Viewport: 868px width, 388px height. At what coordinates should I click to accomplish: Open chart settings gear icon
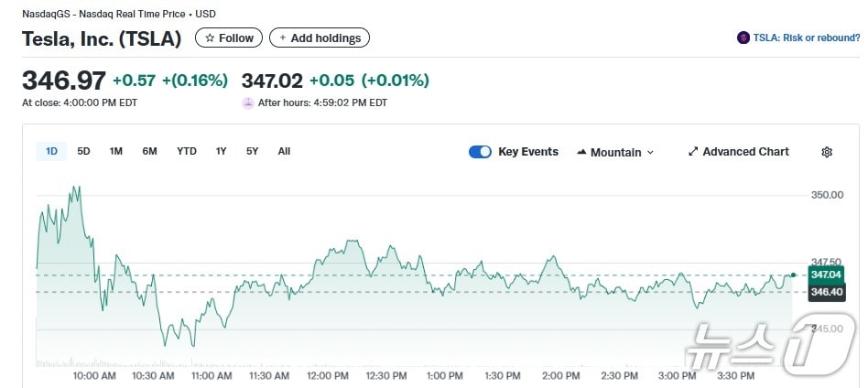(827, 152)
